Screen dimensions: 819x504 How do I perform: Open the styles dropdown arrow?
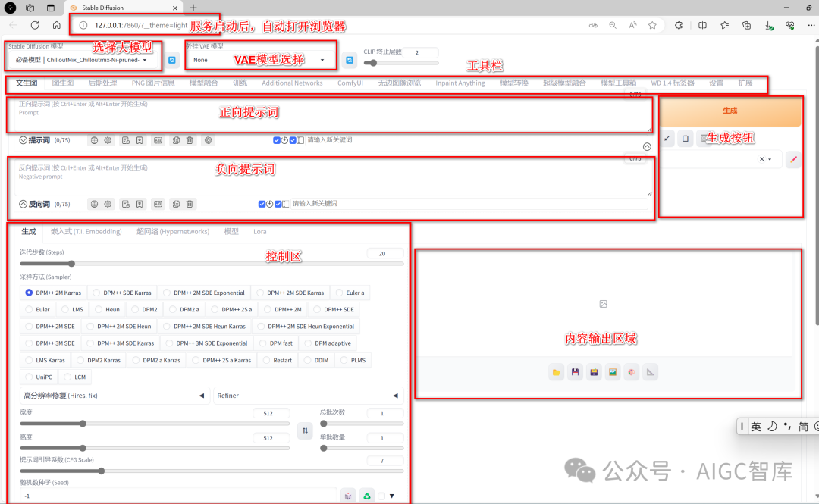(770, 159)
